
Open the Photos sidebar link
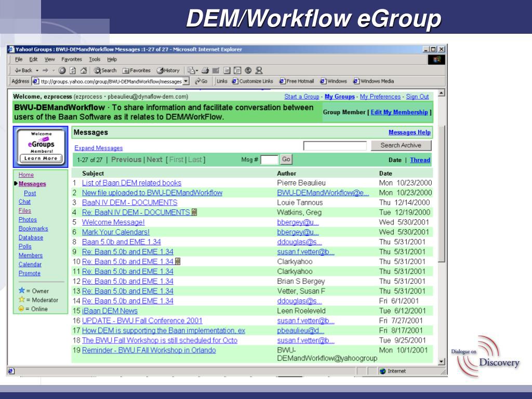[x=28, y=220]
